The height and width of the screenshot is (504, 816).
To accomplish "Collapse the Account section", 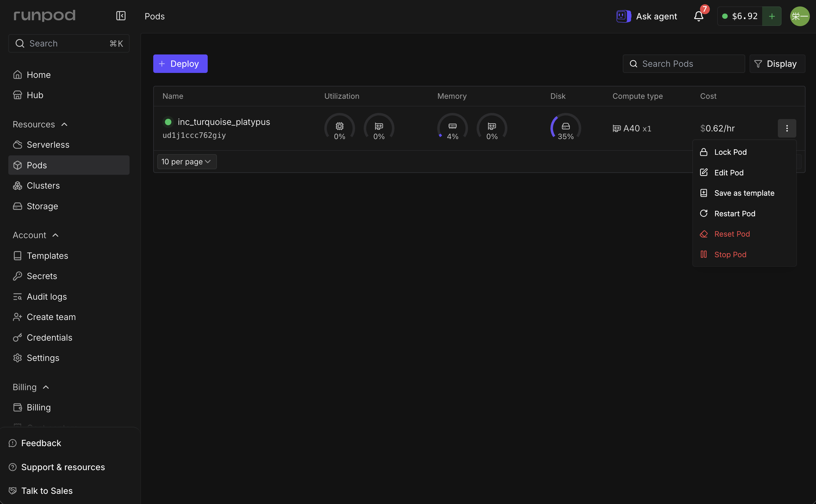I will pyautogui.click(x=36, y=235).
